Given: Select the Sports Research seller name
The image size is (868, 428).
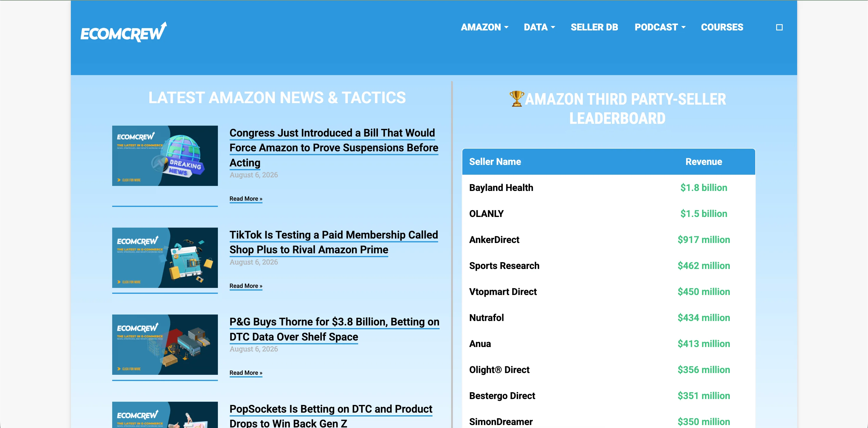Looking at the screenshot, I should point(504,265).
